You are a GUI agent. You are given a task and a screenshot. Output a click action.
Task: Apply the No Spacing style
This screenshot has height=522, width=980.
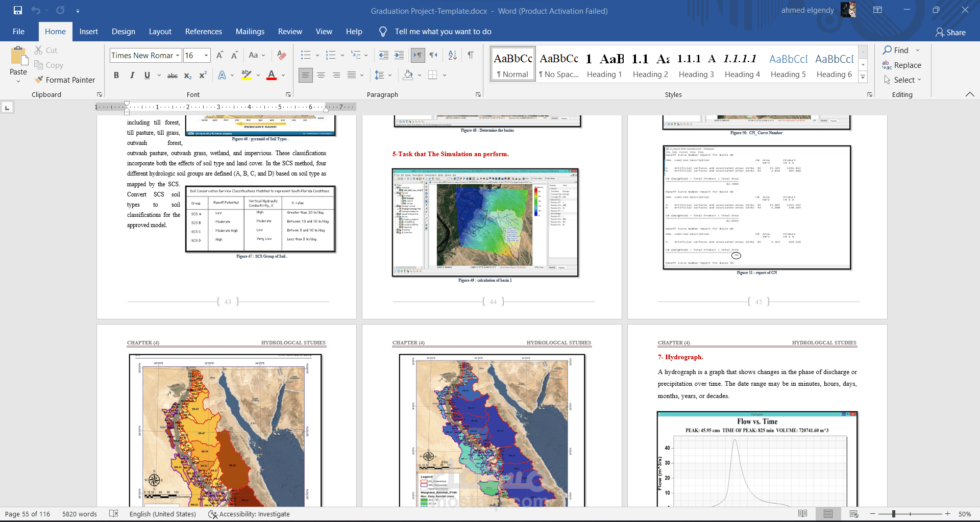coord(558,64)
